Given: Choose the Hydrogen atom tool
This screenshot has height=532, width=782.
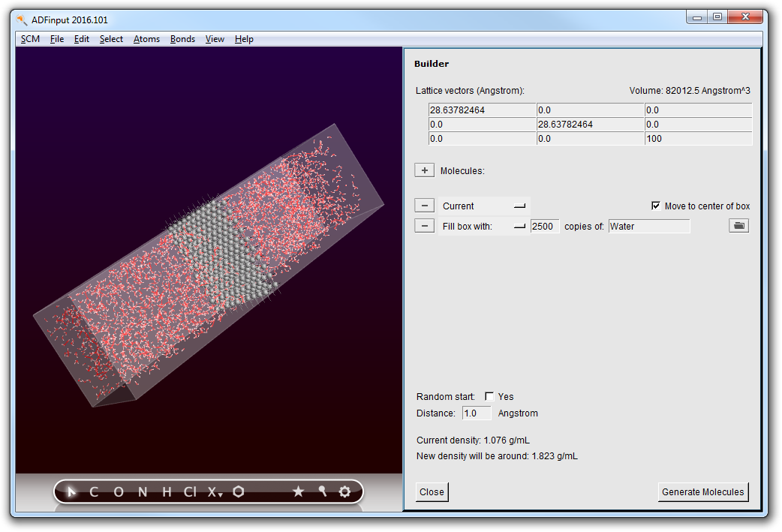Looking at the screenshot, I should point(167,492).
